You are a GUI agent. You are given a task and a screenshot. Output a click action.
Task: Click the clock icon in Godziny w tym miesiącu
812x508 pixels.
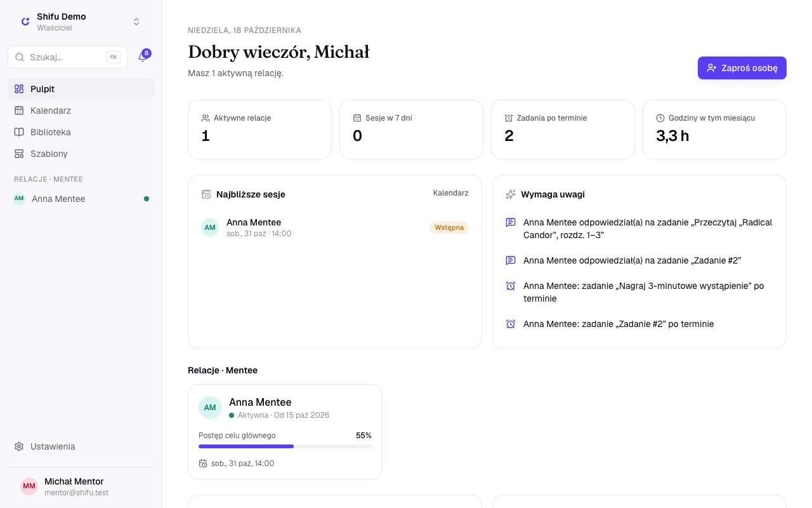point(660,118)
